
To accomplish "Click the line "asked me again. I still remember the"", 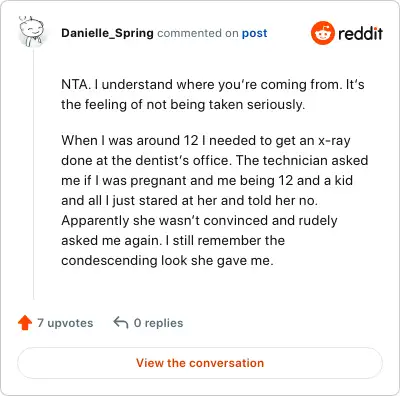I will pyautogui.click(x=173, y=240).
